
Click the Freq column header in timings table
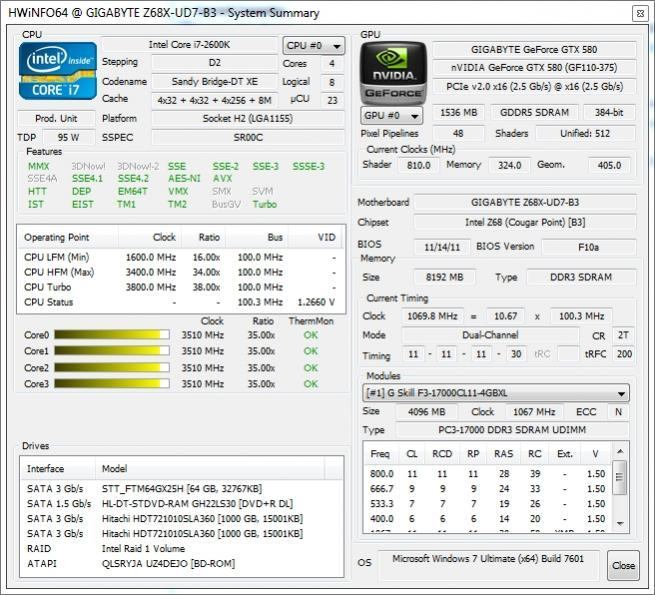point(380,454)
